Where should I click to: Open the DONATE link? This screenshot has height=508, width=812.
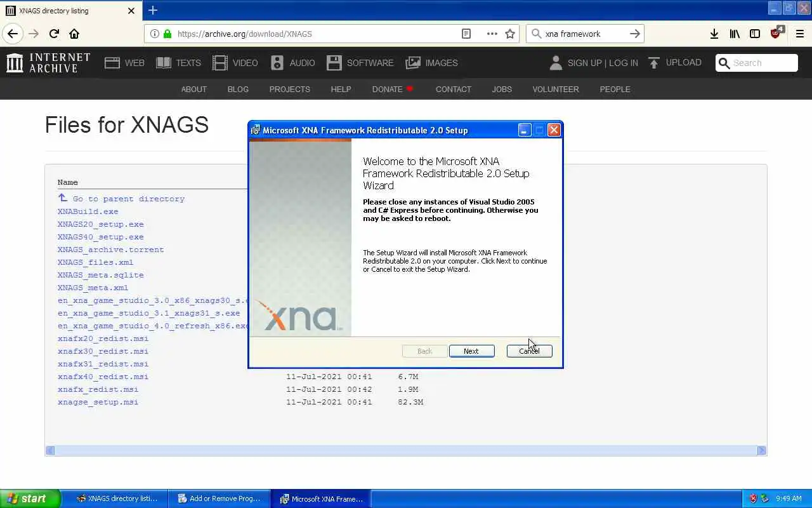(x=393, y=89)
